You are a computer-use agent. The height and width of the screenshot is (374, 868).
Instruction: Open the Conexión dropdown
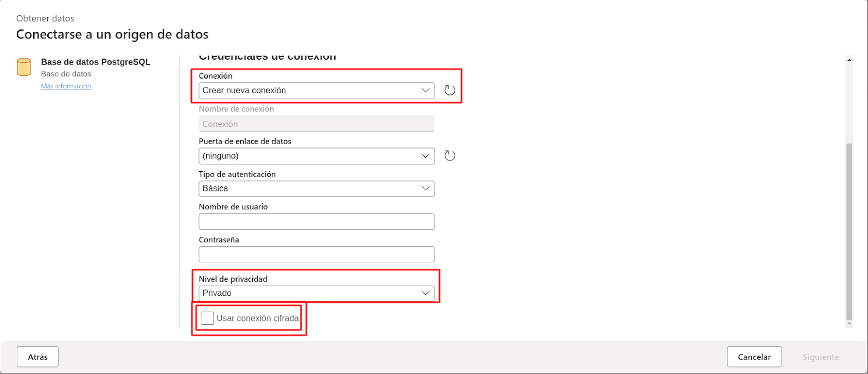click(x=316, y=91)
